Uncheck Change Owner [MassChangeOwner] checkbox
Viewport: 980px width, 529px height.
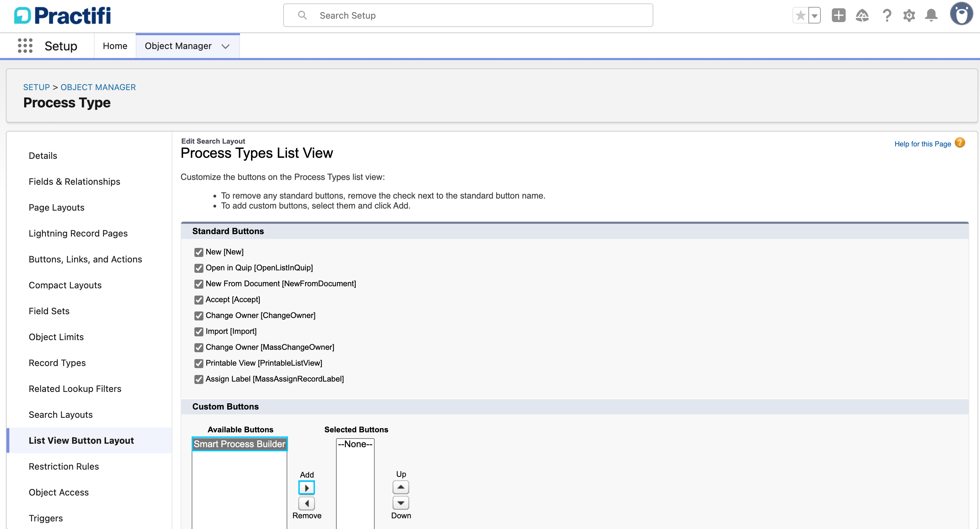199,348
